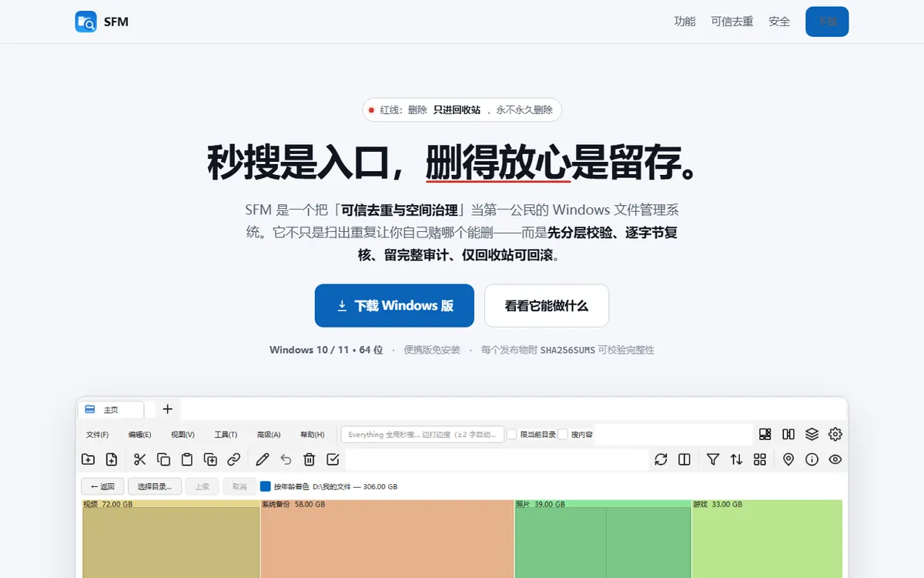The height and width of the screenshot is (578, 924).
Task: Open the settings gear icon
Action: pos(835,434)
